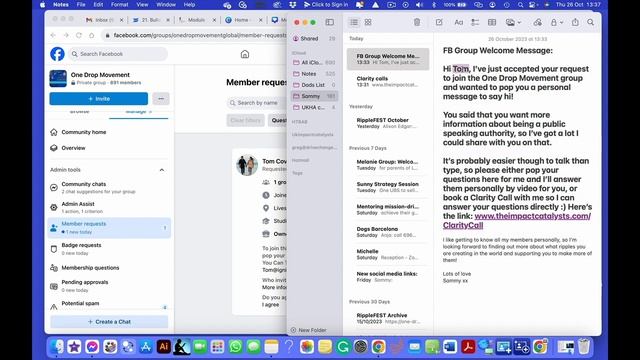The height and width of the screenshot is (360, 640).
Task: Select the Sammy folder
Action: pyautogui.click(x=314, y=96)
